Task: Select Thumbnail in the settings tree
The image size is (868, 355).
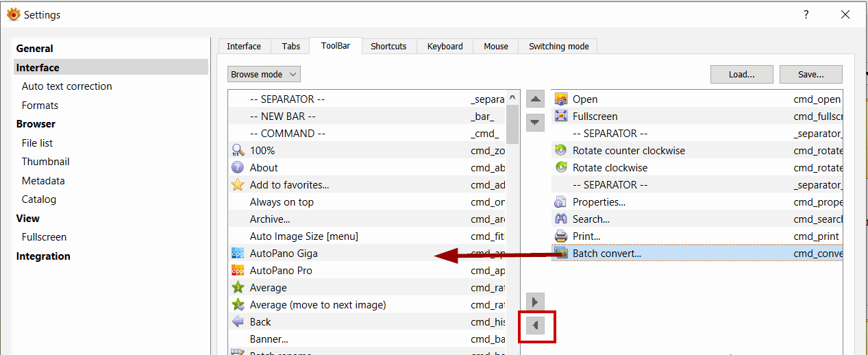Action: pos(45,162)
